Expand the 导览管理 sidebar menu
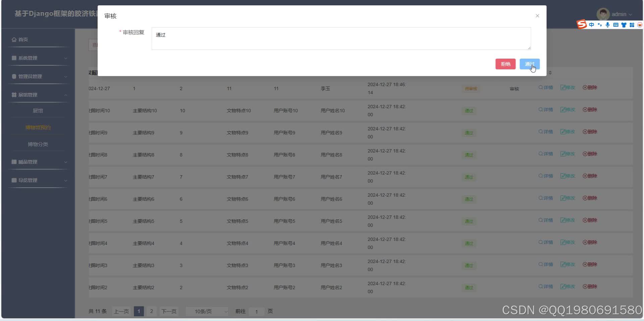This screenshot has width=644, height=321. point(39,180)
